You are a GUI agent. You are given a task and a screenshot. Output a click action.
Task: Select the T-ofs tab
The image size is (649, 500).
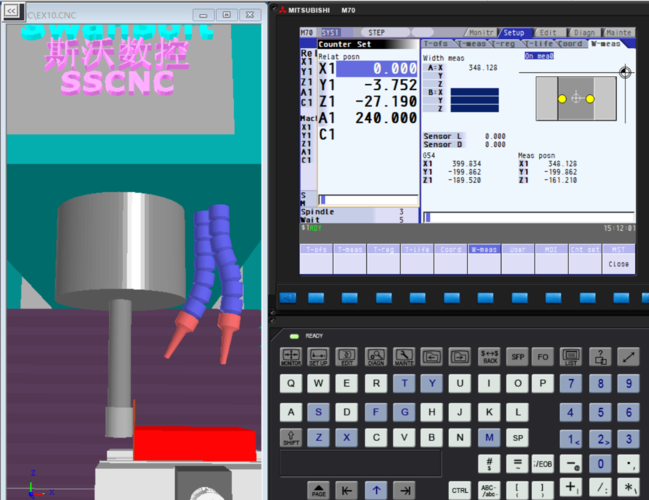pyautogui.click(x=436, y=43)
